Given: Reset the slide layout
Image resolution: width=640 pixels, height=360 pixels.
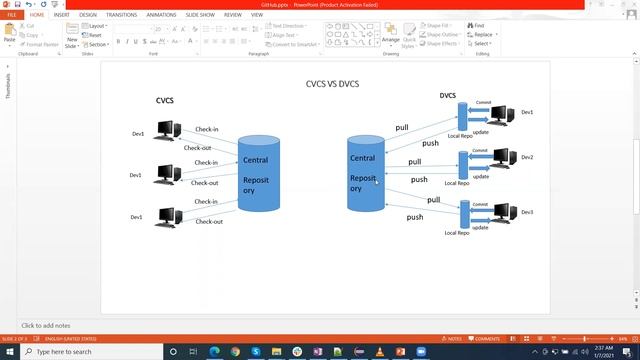Looking at the screenshot, I should tap(92, 35).
